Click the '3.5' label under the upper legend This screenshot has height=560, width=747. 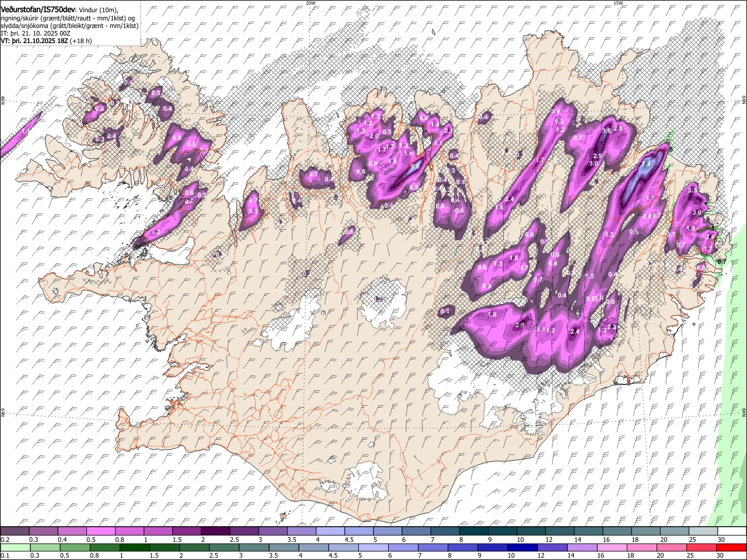tap(291, 540)
